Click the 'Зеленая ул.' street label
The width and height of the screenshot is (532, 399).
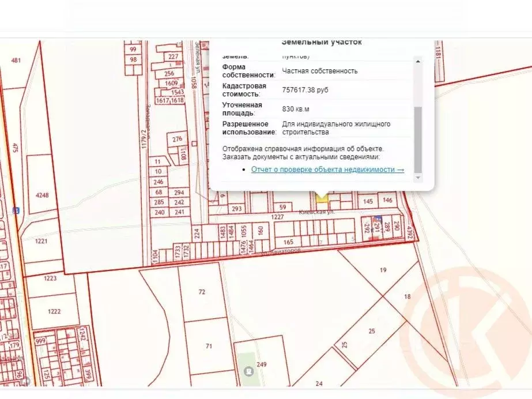point(197,57)
